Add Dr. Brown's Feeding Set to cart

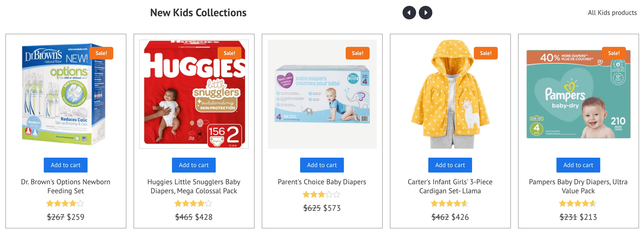click(x=65, y=165)
